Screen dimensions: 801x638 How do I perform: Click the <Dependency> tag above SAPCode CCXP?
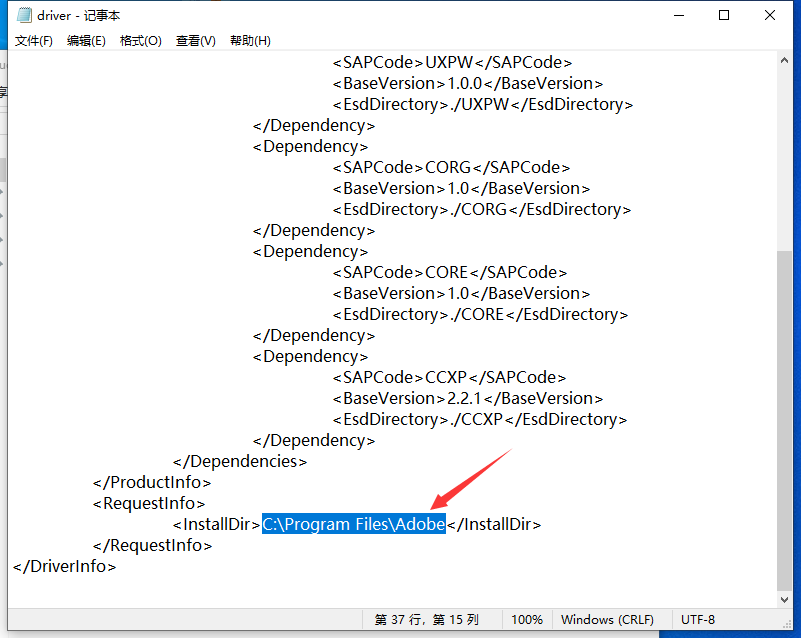point(310,357)
